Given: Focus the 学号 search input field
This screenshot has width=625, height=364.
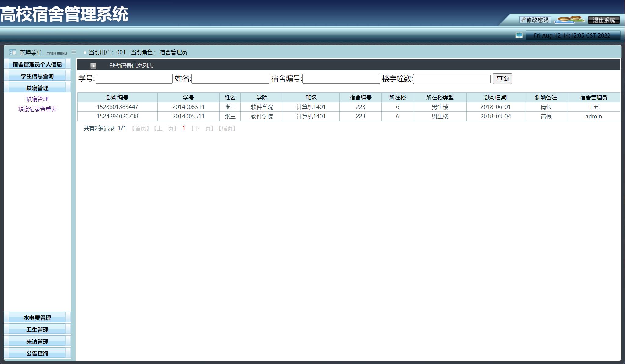Looking at the screenshot, I should [x=134, y=79].
